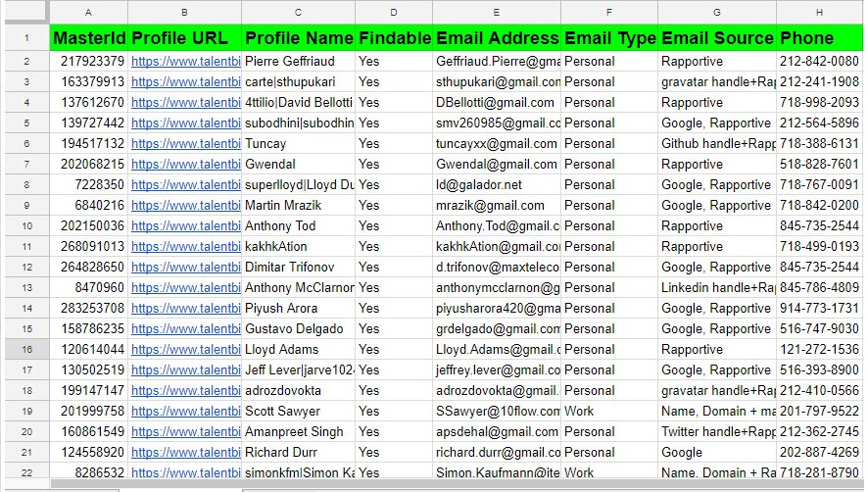Click the select-all corner box
The image size is (868, 492).
pos(26,12)
